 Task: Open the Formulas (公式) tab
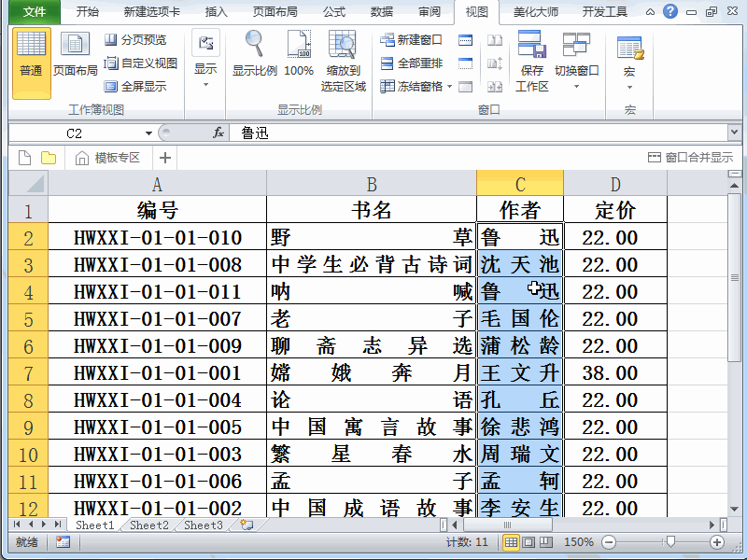[x=334, y=11]
